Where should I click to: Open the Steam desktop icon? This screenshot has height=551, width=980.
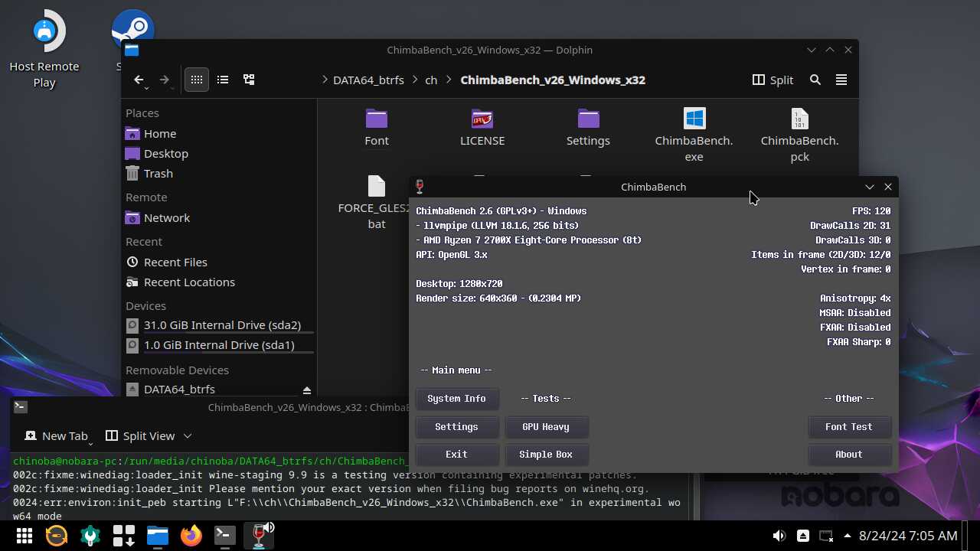[132, 29]
